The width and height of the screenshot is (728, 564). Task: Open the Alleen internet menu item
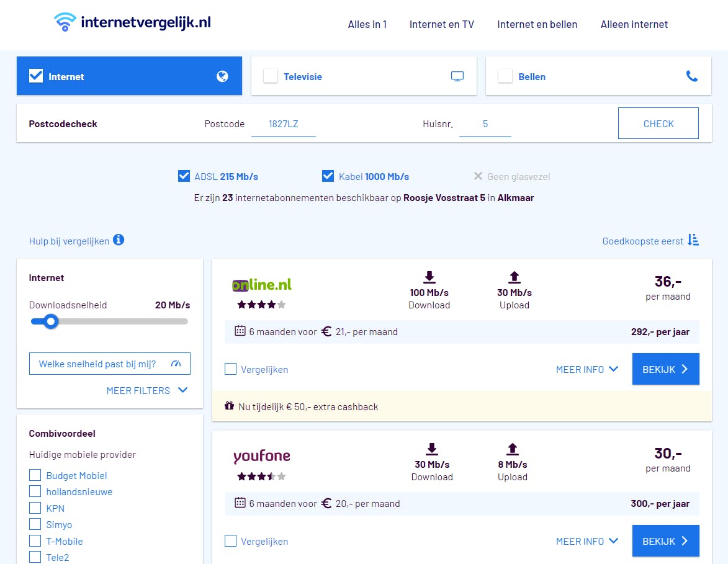(634, 24)
